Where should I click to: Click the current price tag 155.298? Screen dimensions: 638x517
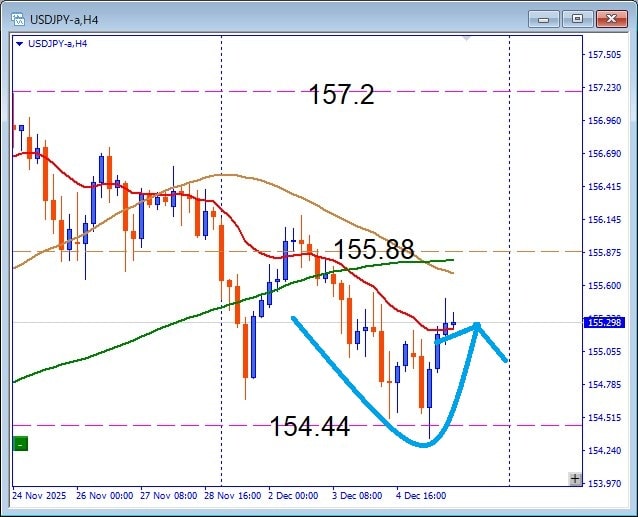[604, 323]
